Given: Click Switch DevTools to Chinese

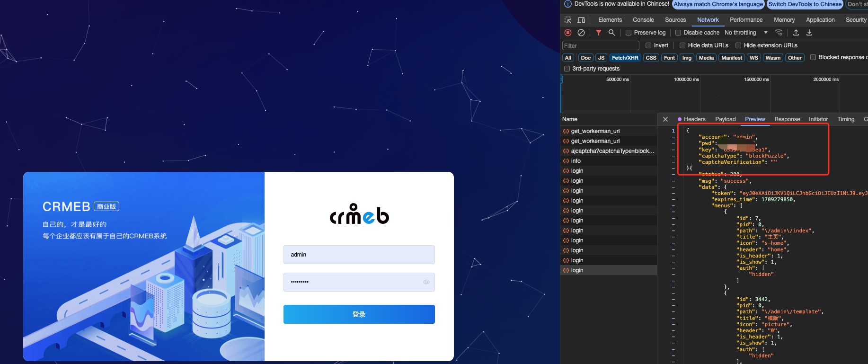Looking at the screenshot, I should coord(805,4).
